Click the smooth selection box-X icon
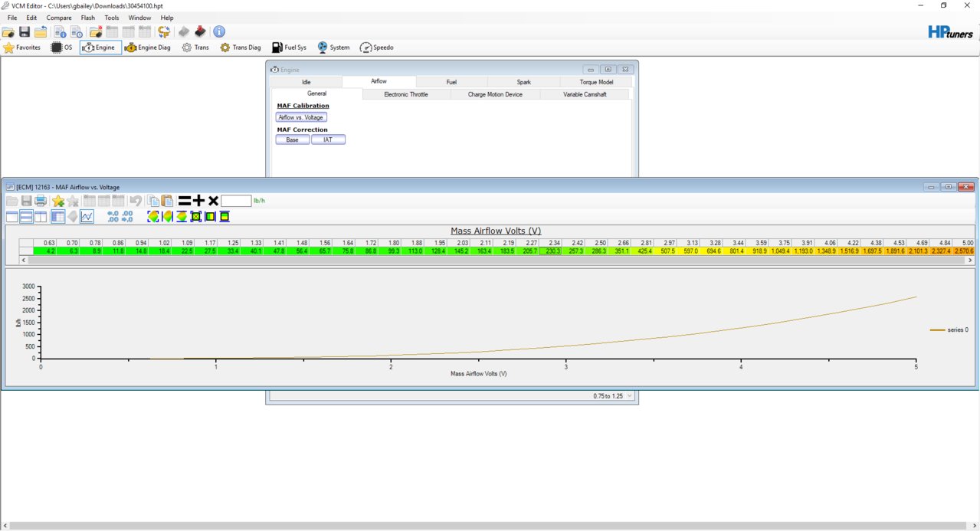The width and height of the screenshot is (980, 531). (196, 217)
